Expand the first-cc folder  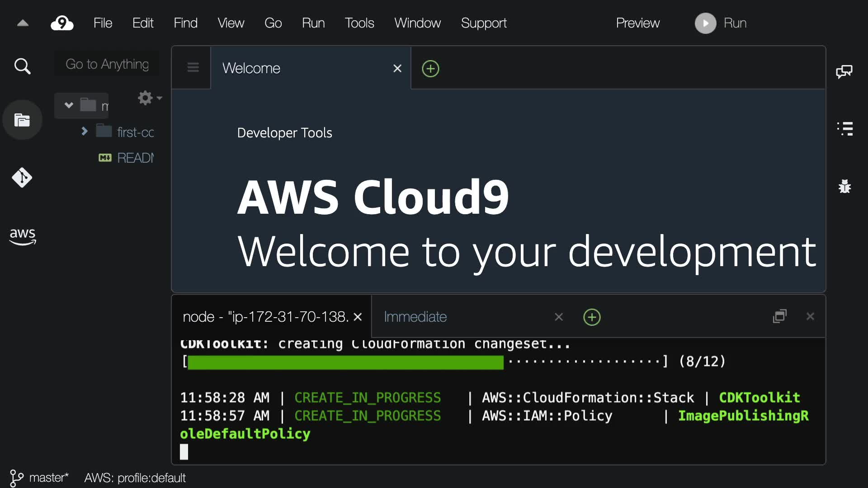(x=85, y=131)
